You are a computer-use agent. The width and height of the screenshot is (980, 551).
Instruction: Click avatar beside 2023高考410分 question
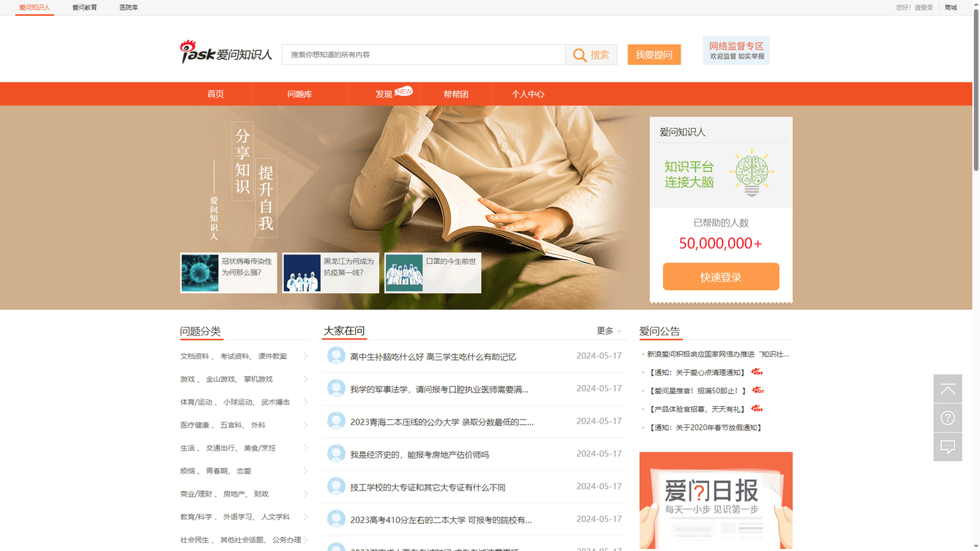tap(336, 519)
